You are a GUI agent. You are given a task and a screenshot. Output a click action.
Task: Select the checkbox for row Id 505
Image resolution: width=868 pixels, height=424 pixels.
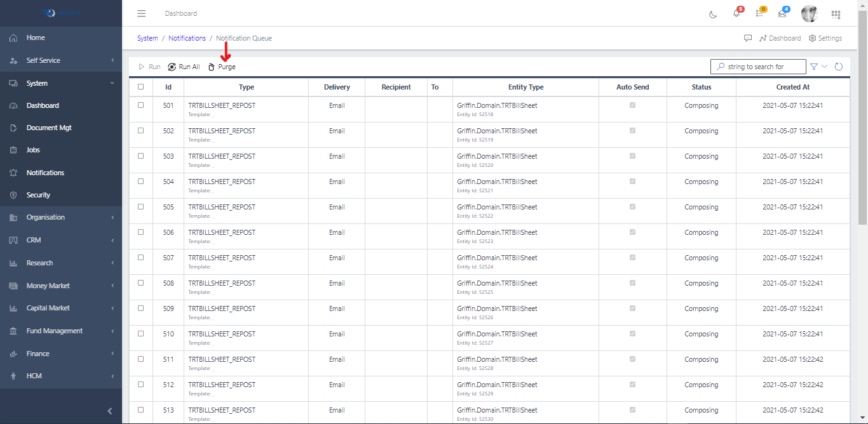pyautogui.click(x=141, y=207)
